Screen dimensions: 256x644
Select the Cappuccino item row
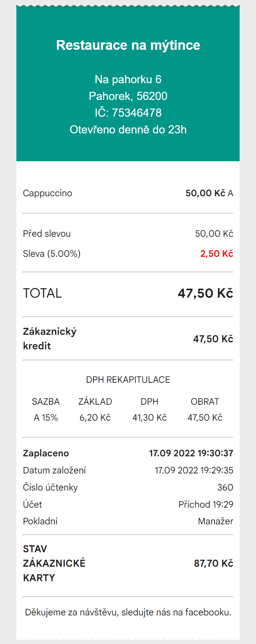(128, 193)
